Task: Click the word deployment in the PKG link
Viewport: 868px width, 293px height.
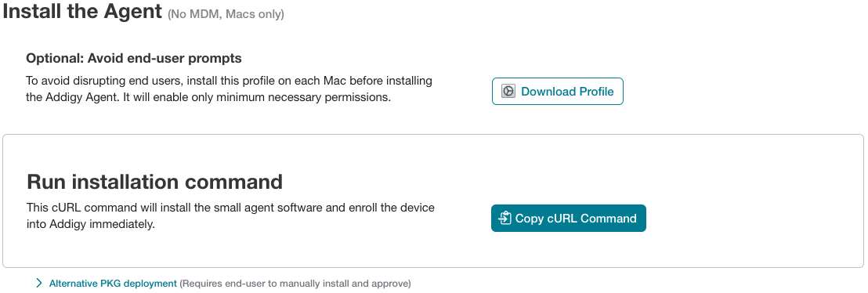Action: pyautogui.click(x=150, y=283)
